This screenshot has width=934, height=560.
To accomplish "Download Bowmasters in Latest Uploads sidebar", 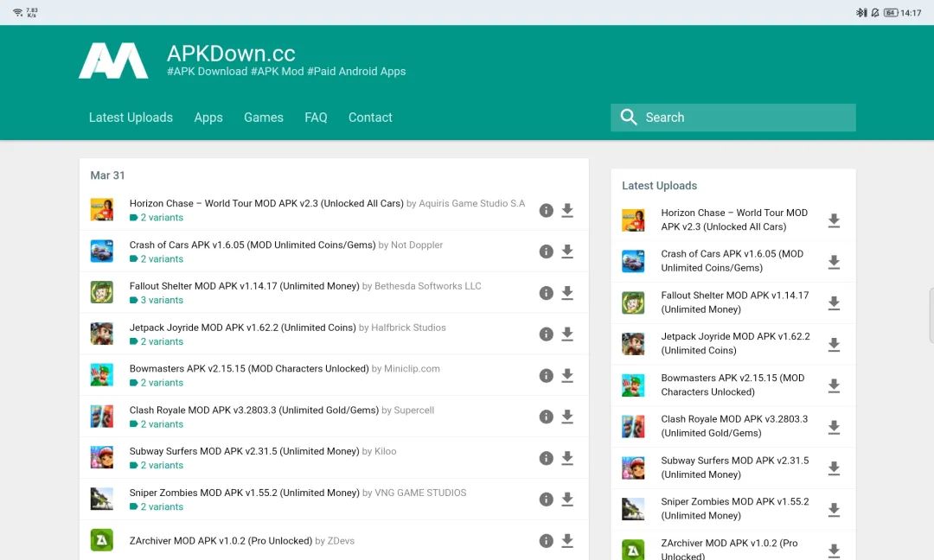I will coord(834,385).
